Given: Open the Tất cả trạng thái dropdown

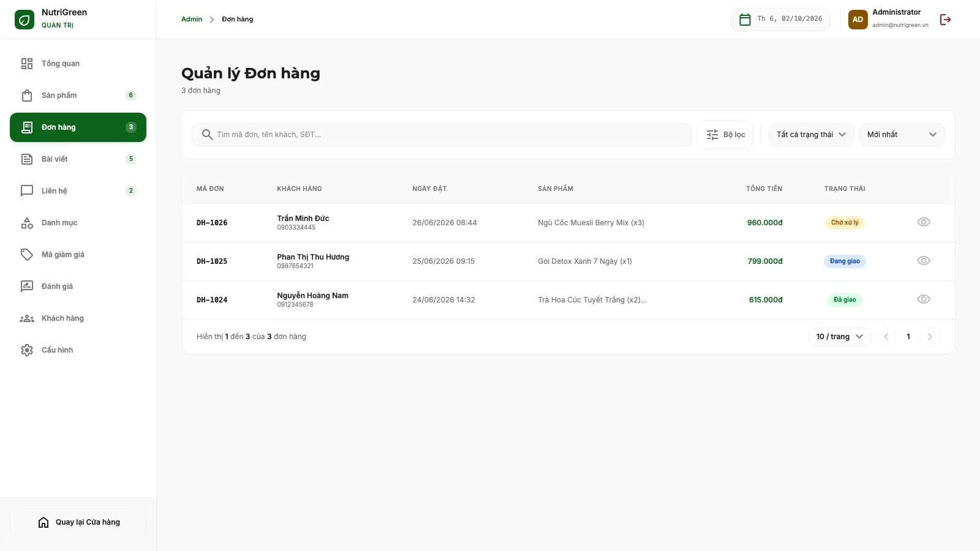Looking at the screenshot, I should (811, 135).
